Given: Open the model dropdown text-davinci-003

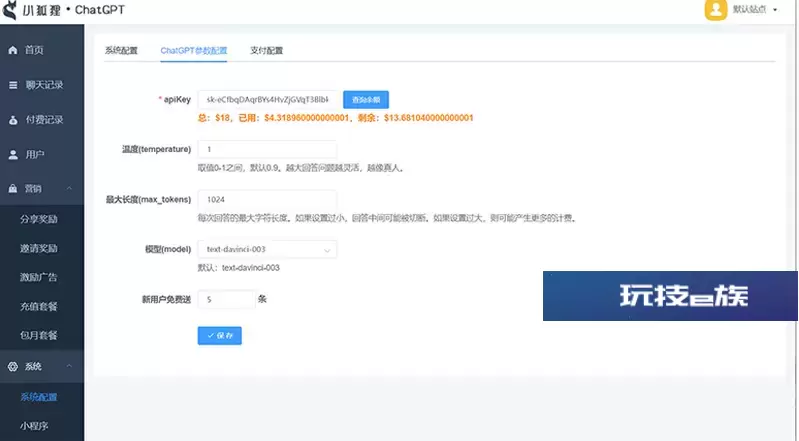Looking at the screenshot, I should pos(267,249).
